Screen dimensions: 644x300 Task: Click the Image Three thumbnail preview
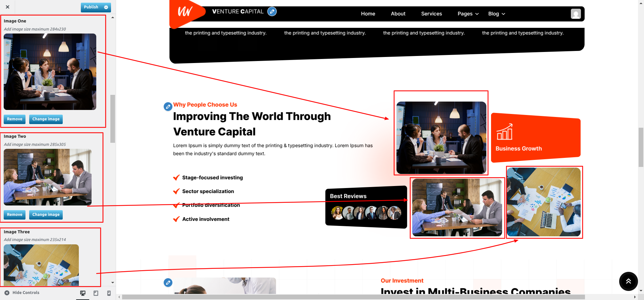pos(41,265)
